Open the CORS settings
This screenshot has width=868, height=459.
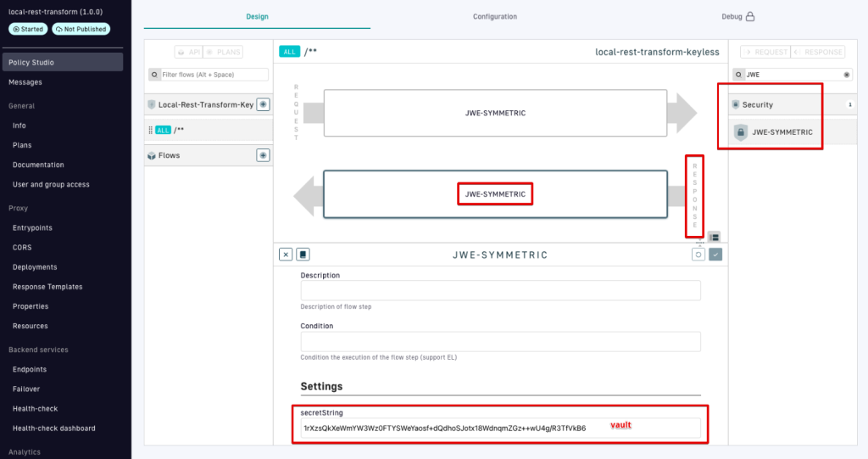coord(22,247)
